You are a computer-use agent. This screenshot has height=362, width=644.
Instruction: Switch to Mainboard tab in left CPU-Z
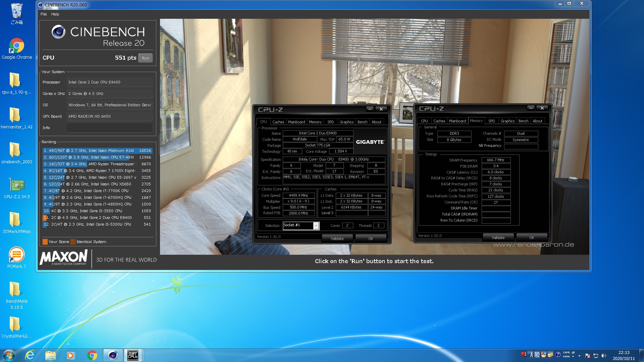pyautogui.click(x=297, y=122)
